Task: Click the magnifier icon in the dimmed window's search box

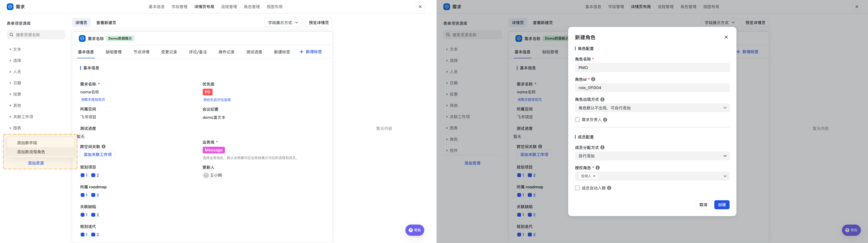Action: (448, 35)
